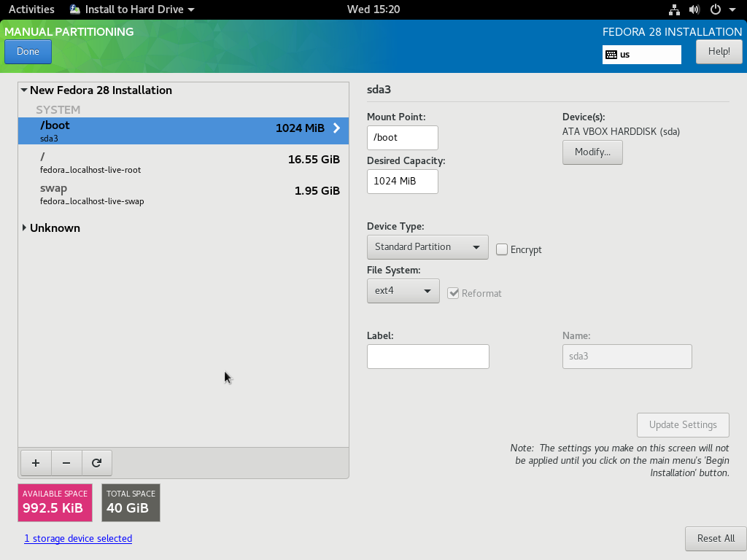Image resolution: width=747 pixels, height=560 pixels.
Task: Collapse the New Fedora 28 Installation group
Action: point(24,90)
